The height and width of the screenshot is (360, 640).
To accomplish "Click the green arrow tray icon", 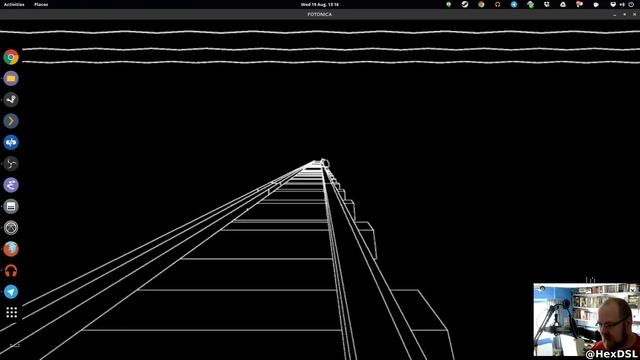I will [530, 4].
